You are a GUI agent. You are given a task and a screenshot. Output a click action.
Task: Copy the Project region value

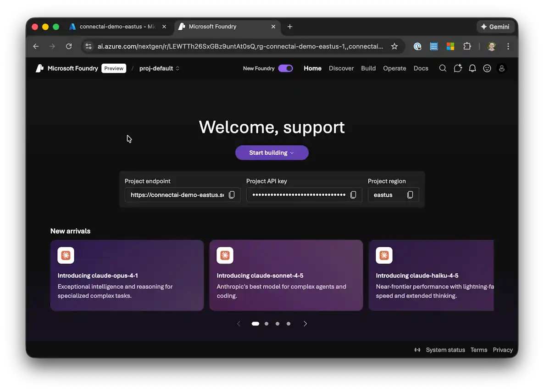(x=410, y=195)
